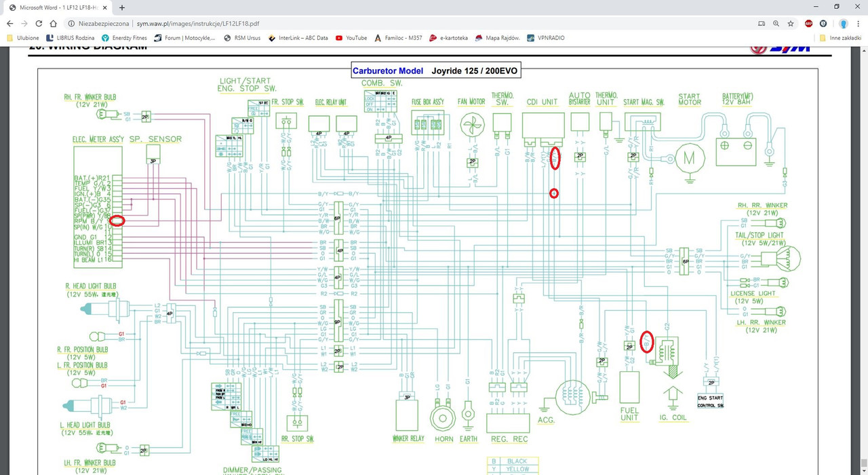Click the YELLOW entry in color legend

coord(517,469)
